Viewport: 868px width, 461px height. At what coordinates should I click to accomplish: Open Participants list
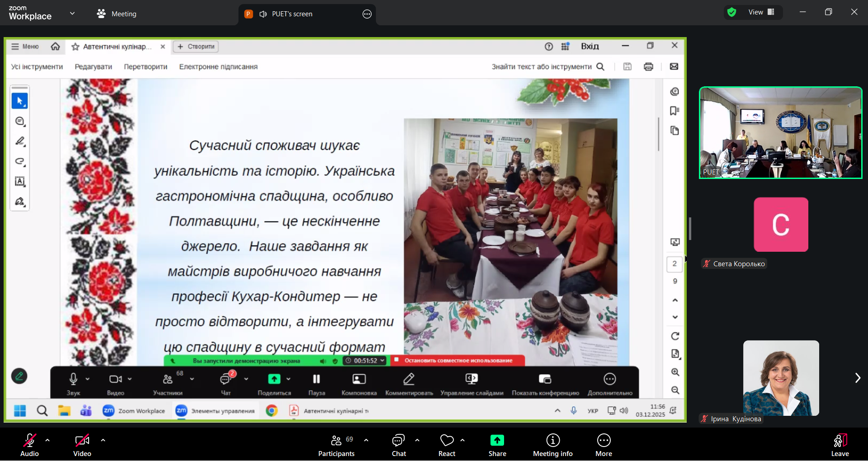pos(336,445)
